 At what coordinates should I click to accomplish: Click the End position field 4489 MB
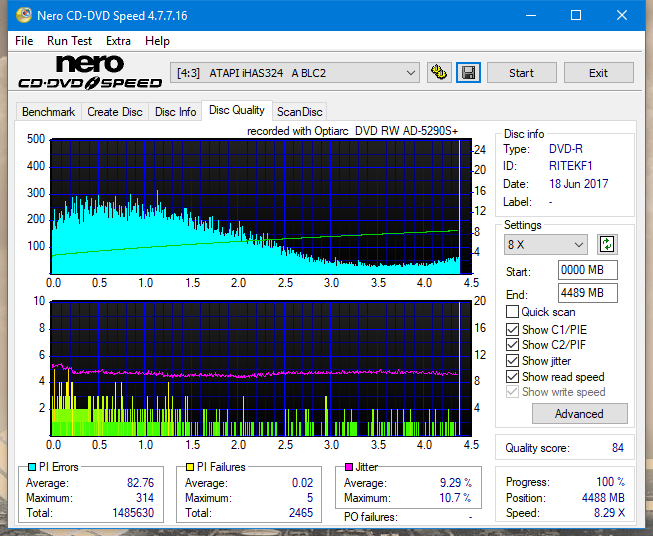click(587, 293)
